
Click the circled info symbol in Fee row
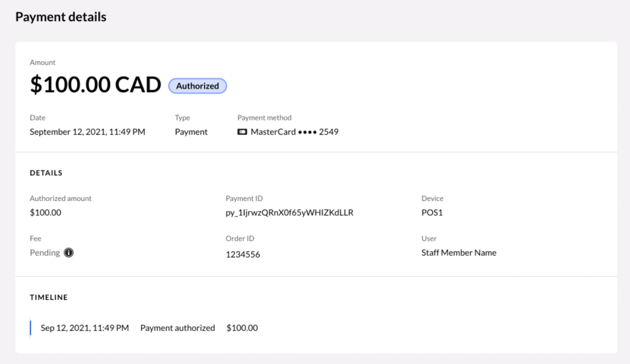pyautogui.click(x=69, y=252)
